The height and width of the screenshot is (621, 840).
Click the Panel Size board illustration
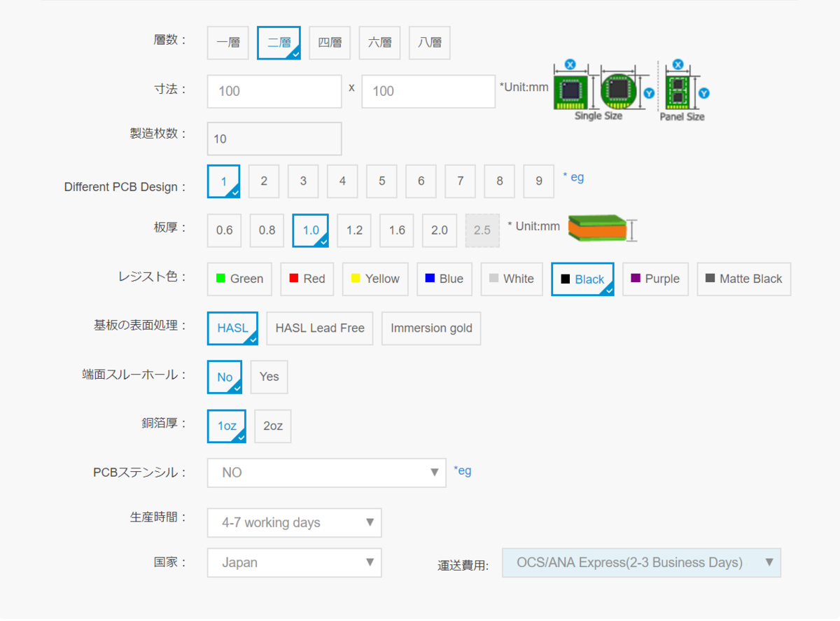[685, 90]
